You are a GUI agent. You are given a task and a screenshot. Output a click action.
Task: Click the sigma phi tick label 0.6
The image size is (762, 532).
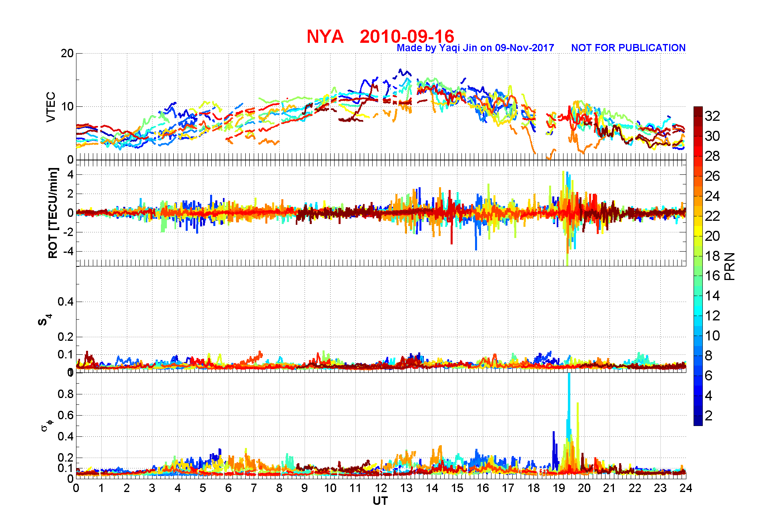click(x=66, y=415)
